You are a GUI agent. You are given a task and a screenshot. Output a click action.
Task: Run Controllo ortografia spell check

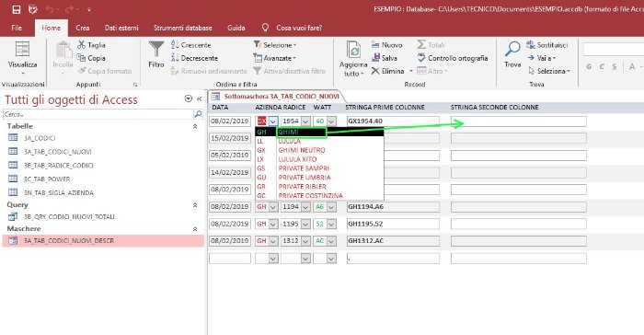(x=453, y=58)
